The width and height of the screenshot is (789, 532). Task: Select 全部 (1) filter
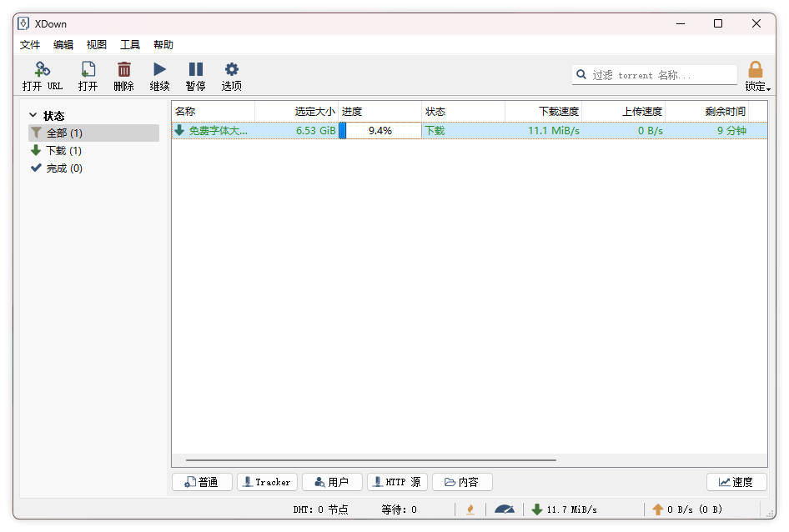click(94, 133)
